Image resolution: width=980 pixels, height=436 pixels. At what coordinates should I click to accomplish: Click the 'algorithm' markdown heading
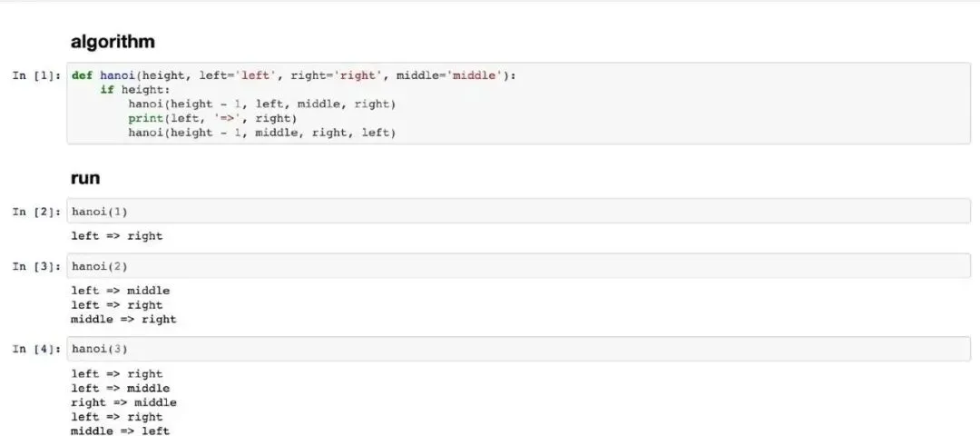click(113, 42)
